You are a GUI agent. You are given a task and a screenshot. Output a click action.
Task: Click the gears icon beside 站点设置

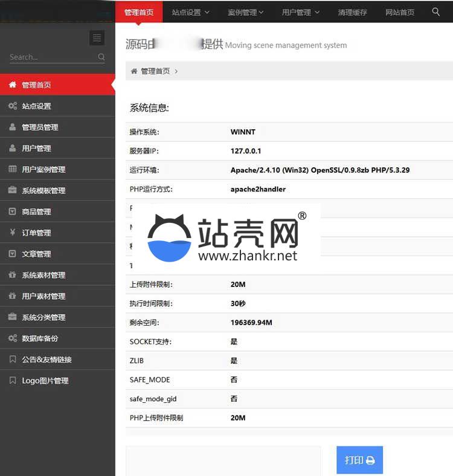click(13, 106)
